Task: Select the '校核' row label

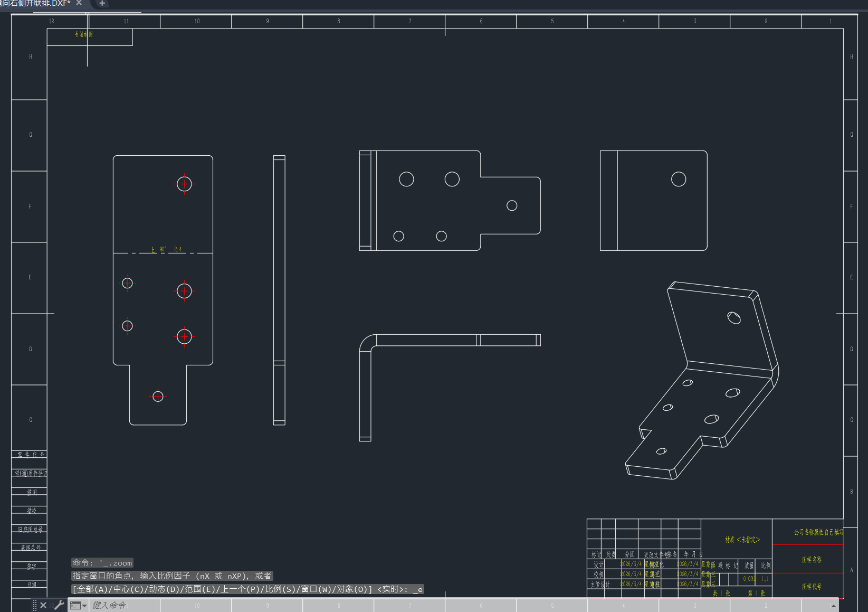Action: [x=598, y=574]
